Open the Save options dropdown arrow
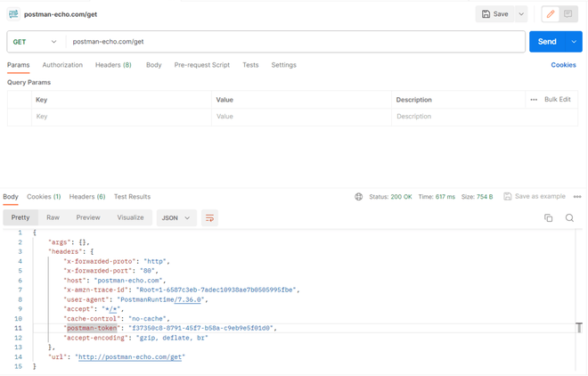Viewport: 588px width, 376px height. (x=521, y=14)
